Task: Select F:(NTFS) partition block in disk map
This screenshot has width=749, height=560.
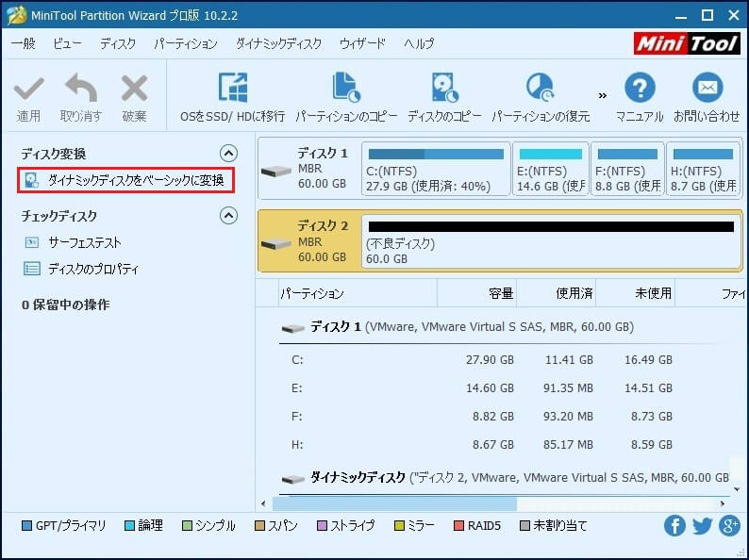Action: click(627, 169)
